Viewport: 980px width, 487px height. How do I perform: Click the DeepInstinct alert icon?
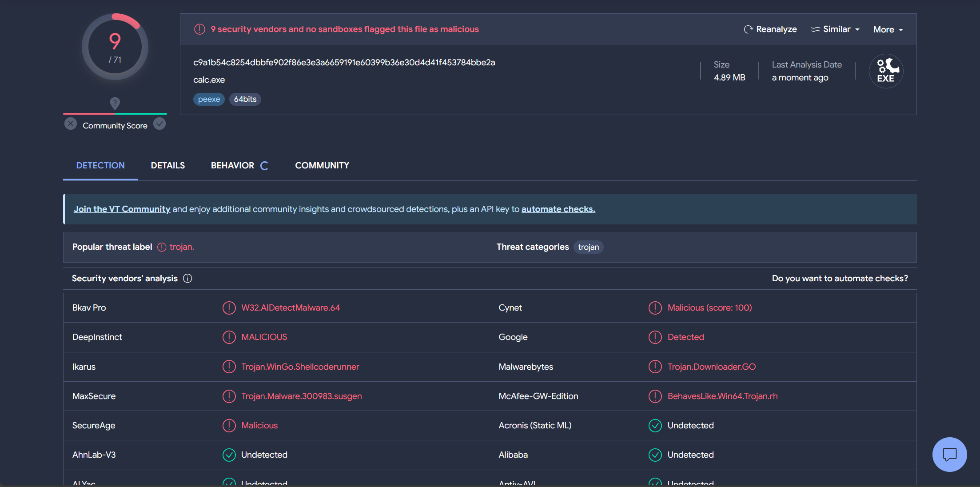(x=229, y=337)
